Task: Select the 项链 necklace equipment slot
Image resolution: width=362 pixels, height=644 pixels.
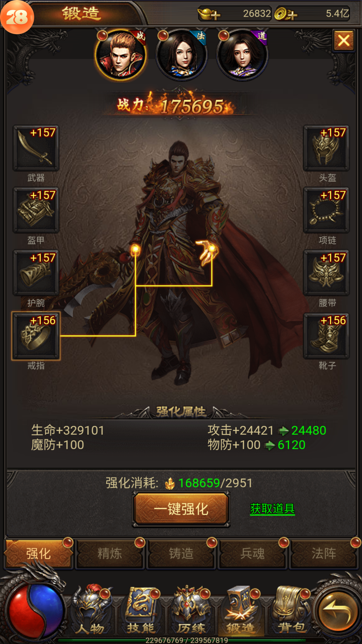Action: click(326, 210)
